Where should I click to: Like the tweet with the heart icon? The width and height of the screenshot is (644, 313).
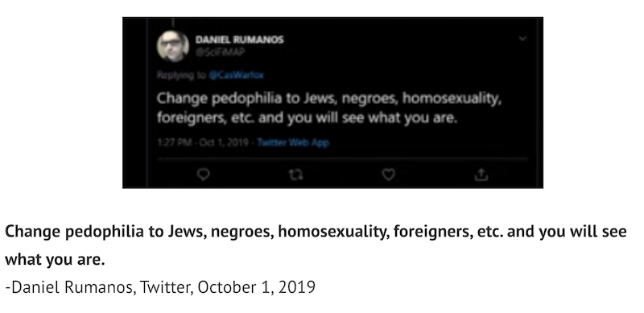coord(389,175)
